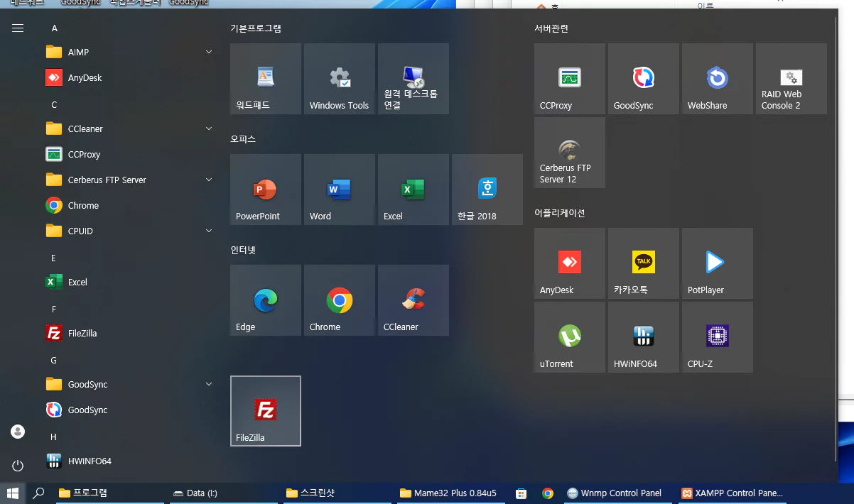Open HWiNFO64 from the app list

[x=129, y=461]
